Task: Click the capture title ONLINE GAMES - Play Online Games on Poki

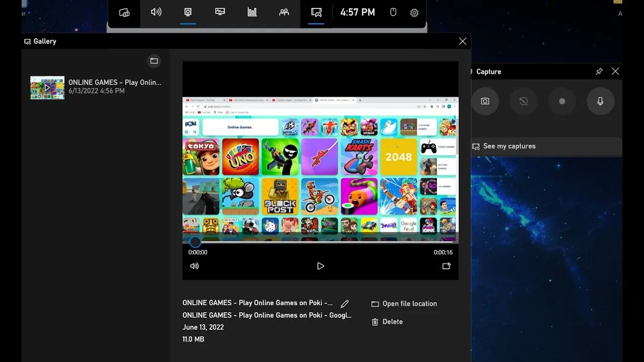Action: (x=258, y=303)
